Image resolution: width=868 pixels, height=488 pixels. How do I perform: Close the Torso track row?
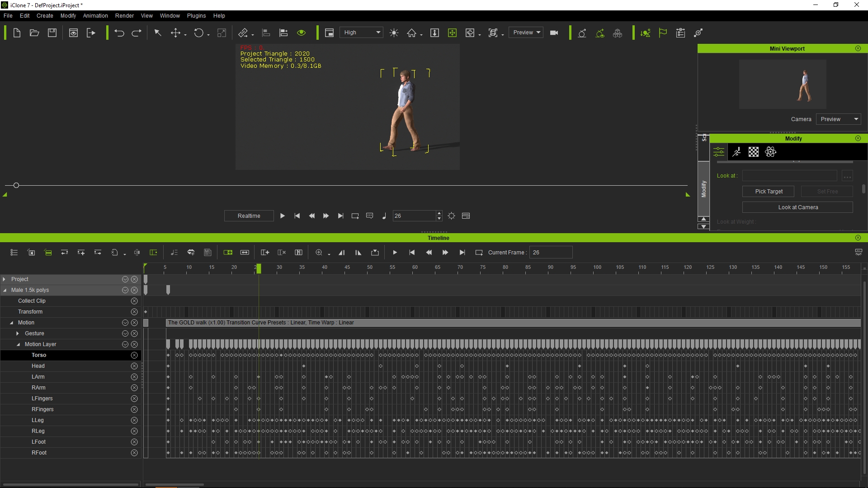[x=134, y=355]
